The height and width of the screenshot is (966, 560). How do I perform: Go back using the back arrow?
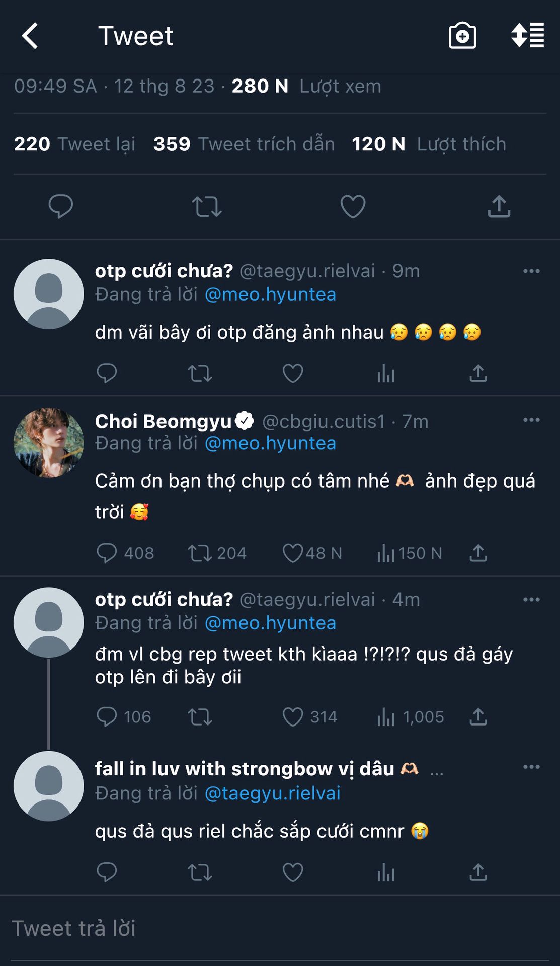[30, 36]
